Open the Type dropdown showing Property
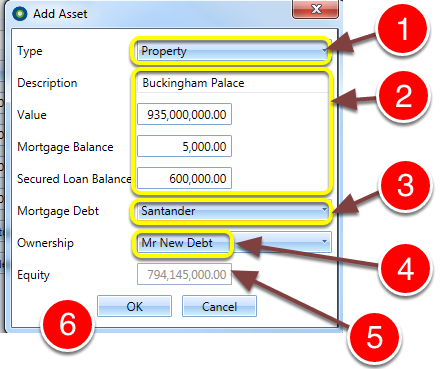This screenshot has height=369, width=440. pyautogui.click(x=233, y=51)
